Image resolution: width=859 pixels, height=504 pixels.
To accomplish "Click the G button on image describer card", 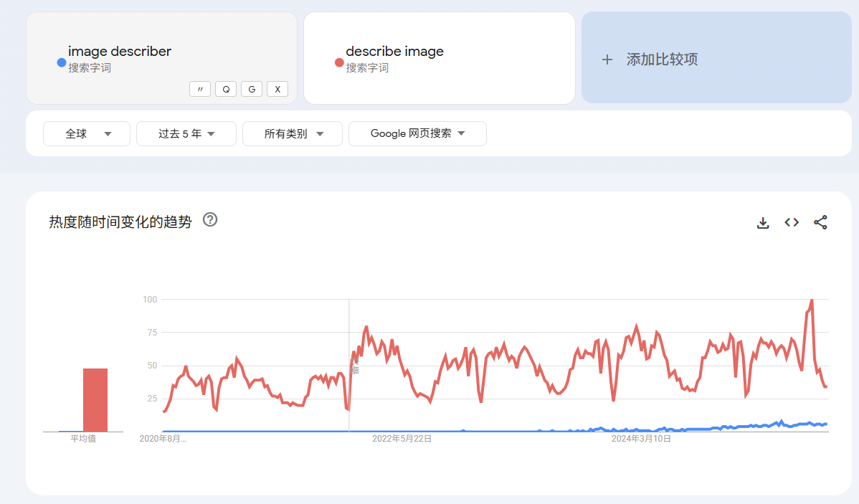I will pyautogui.click(x=252, y=89).
